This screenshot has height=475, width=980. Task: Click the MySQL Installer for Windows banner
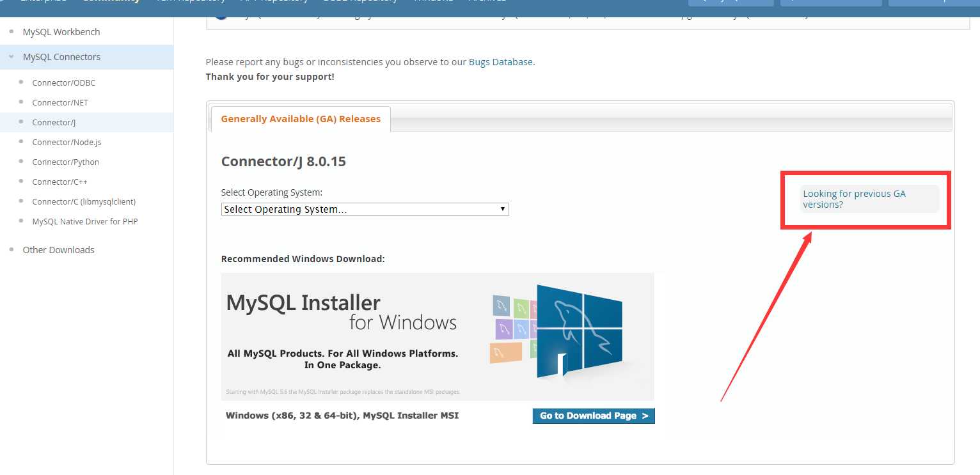[x=438, y=337]
